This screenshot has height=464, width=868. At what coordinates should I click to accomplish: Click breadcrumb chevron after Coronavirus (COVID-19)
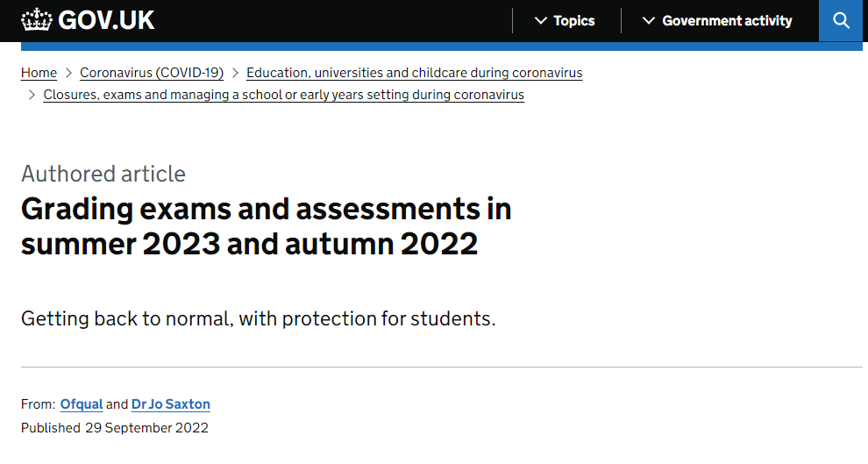coord(235,73)
